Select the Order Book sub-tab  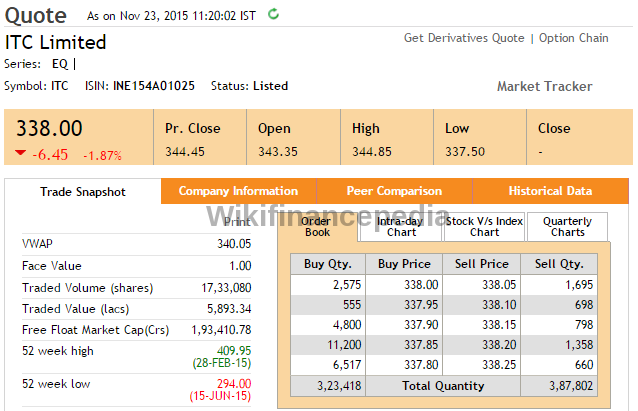tap(317, 227)
